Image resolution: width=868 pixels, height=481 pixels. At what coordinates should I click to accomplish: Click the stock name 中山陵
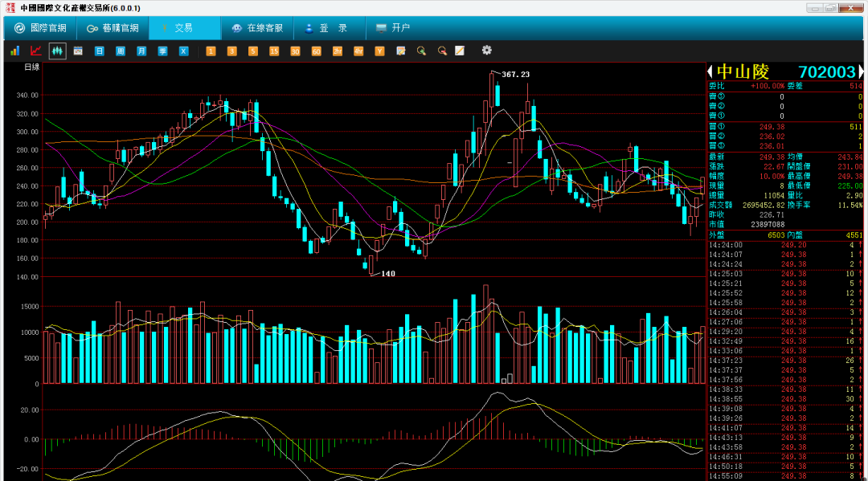click(x=743, y=72)
